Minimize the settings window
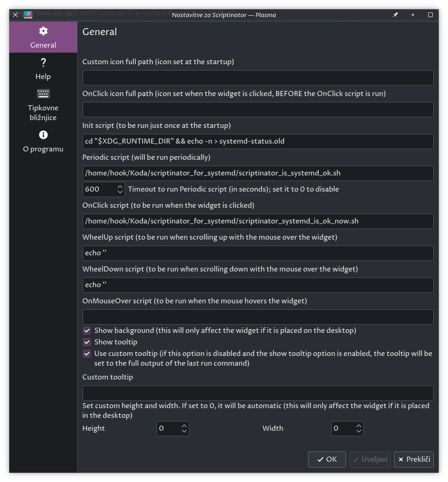Viewport: 448px width, 482px height. [x=413, y=15]
